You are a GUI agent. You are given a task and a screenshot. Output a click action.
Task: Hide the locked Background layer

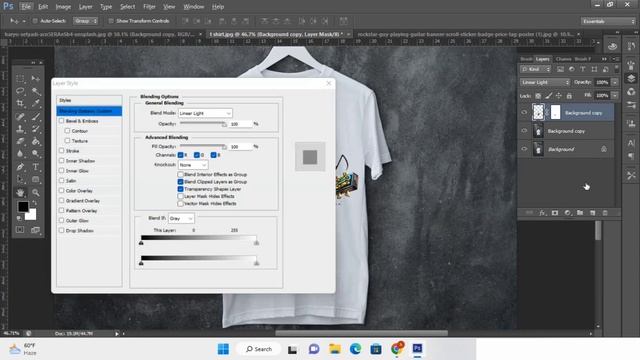click(524, 149)
